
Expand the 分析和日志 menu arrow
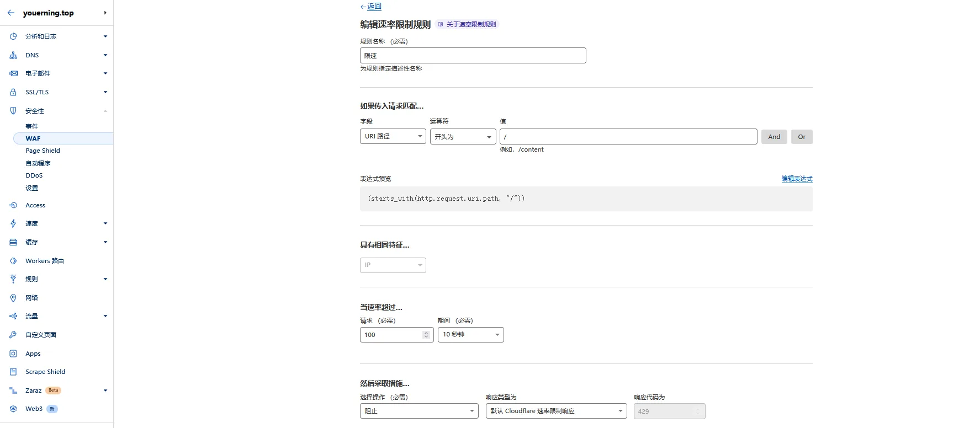pos(105,36)
